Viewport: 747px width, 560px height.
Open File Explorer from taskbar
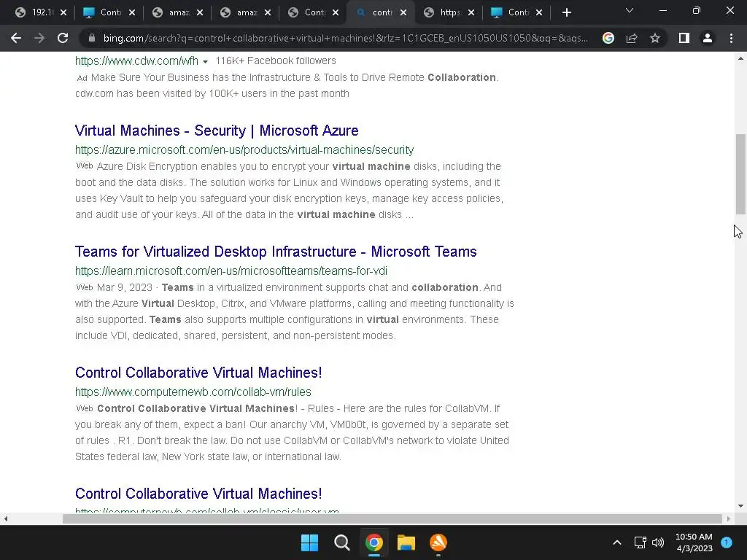coord(406,542)
